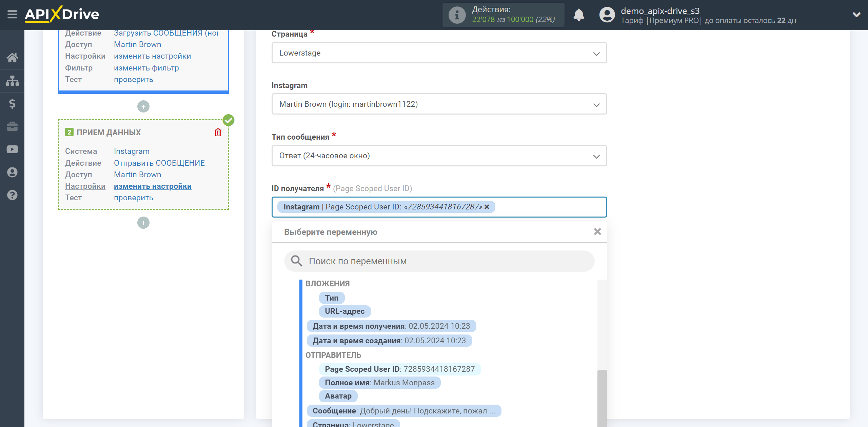Click the ВЛОЖЕНИЯ group heading
868x427 pixels.
tap(328, 284)
